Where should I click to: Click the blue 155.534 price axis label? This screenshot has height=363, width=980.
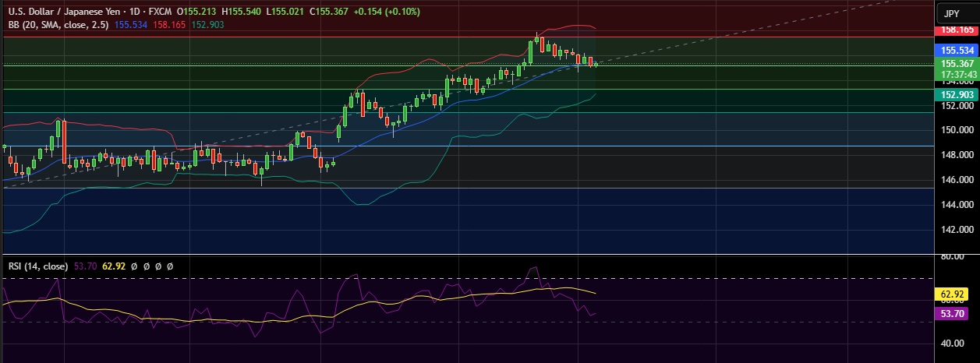click(x=955, y=50)
